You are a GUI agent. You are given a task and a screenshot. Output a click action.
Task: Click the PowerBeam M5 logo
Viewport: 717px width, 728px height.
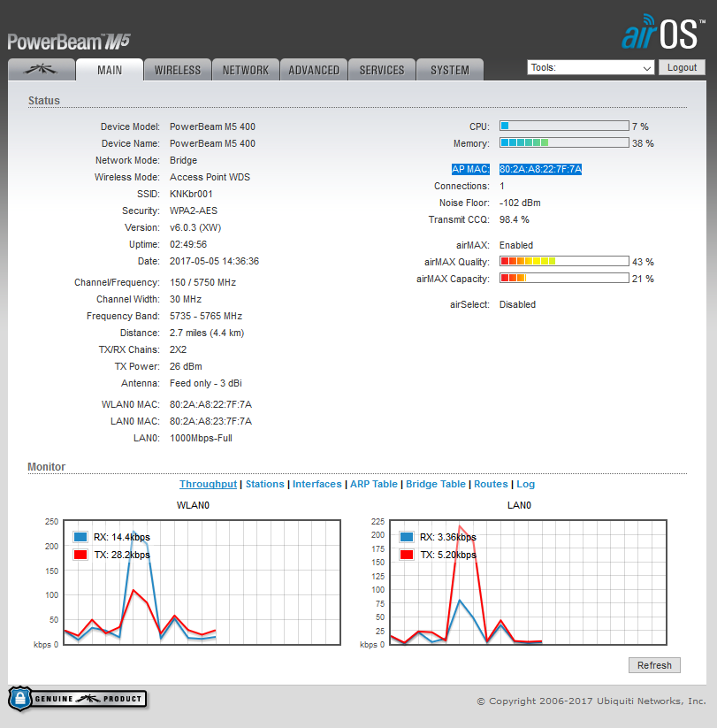coord(69,42)
